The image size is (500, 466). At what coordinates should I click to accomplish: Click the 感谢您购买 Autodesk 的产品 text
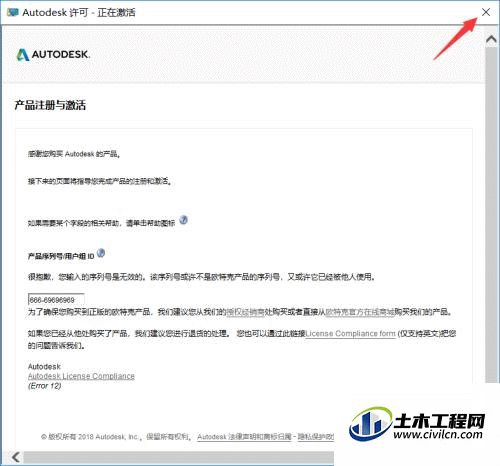(x=74, y=154)
